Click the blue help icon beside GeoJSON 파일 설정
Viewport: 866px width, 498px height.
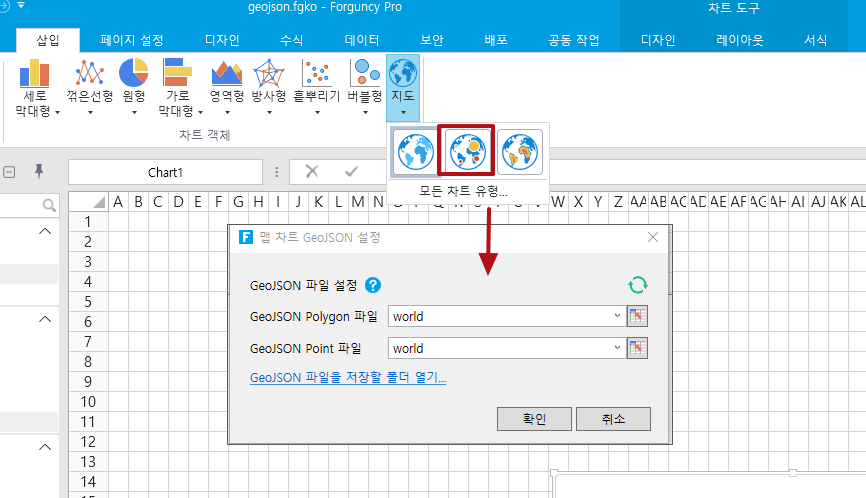[373, 285]
